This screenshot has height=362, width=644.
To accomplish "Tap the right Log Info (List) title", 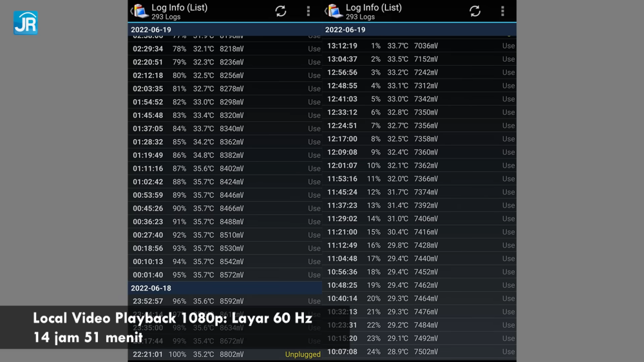I will [374, 8].
